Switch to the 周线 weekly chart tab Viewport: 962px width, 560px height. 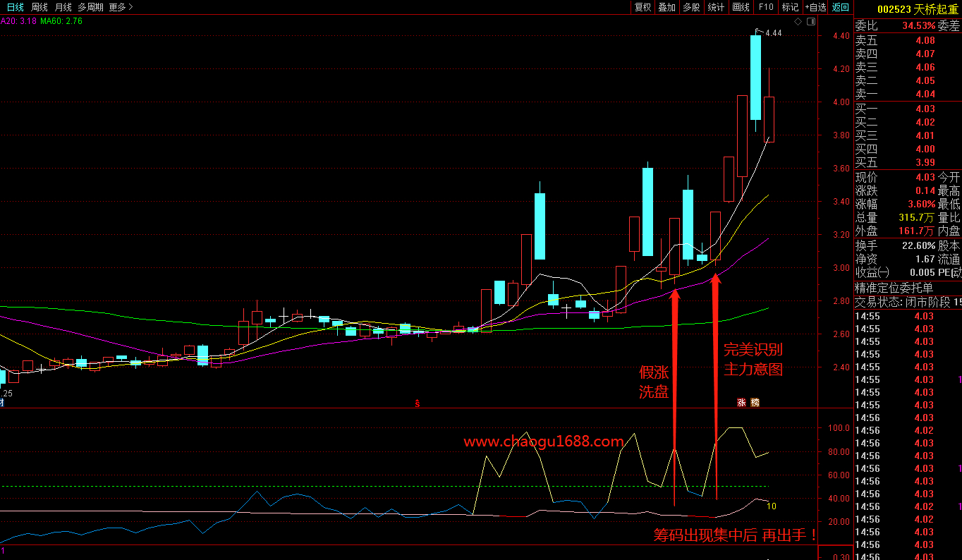[39, 7]
